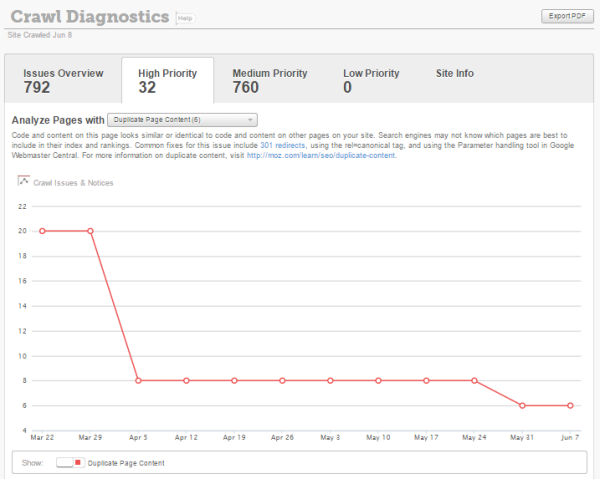Screen dimensions: 600x479
Task: Follow the 301 redirects link
Action: [282, 145]
